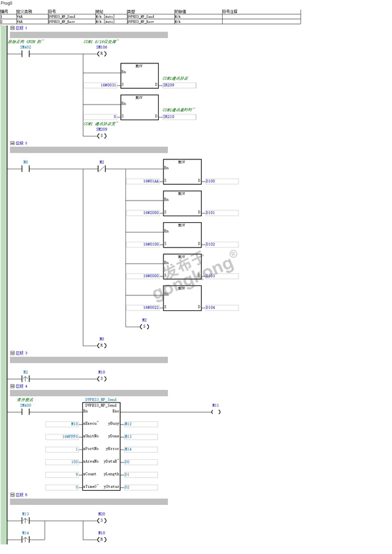Edit the 16#01AA source field

144,181
